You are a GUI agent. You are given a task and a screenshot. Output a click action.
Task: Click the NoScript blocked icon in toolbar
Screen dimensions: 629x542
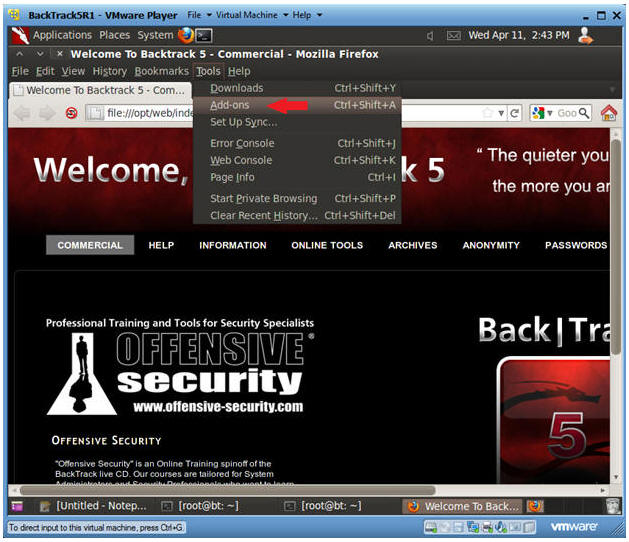point(71,113)
